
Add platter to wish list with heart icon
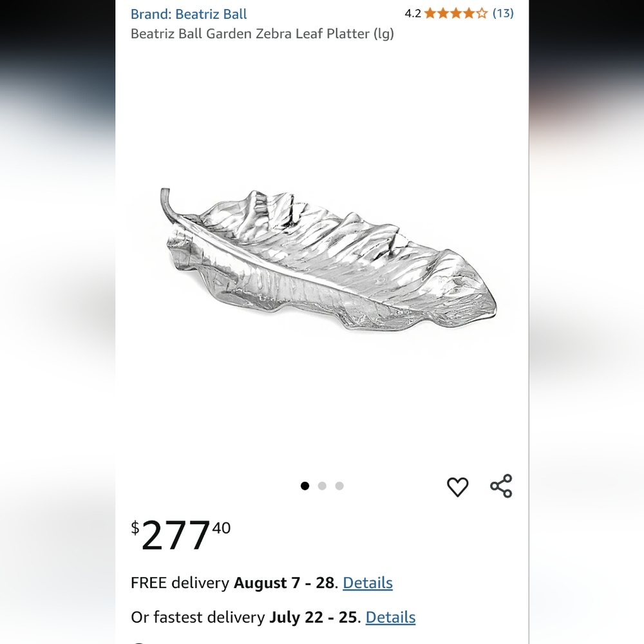457,487
